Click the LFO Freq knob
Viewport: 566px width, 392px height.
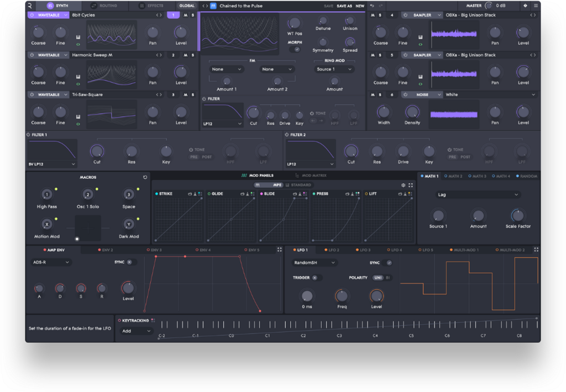click(342, 296)
